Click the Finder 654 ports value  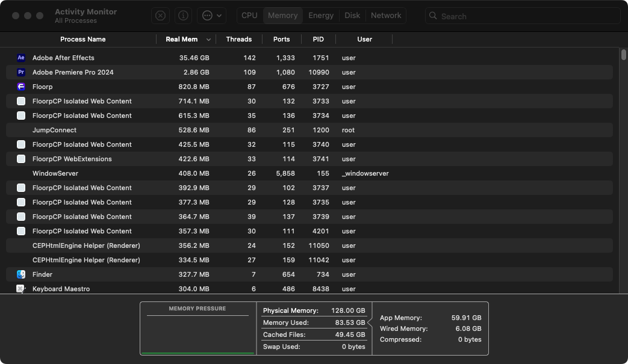(x=288, y=274)
